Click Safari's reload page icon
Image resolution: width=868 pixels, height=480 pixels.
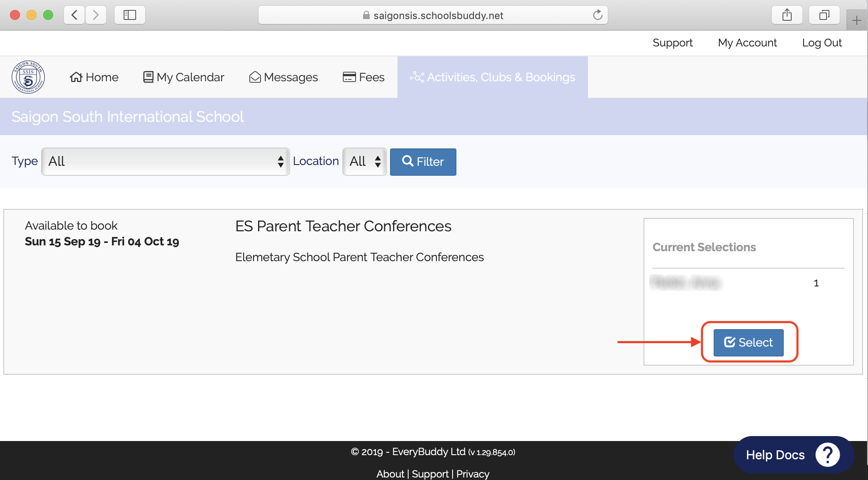[x=597, y=15]
